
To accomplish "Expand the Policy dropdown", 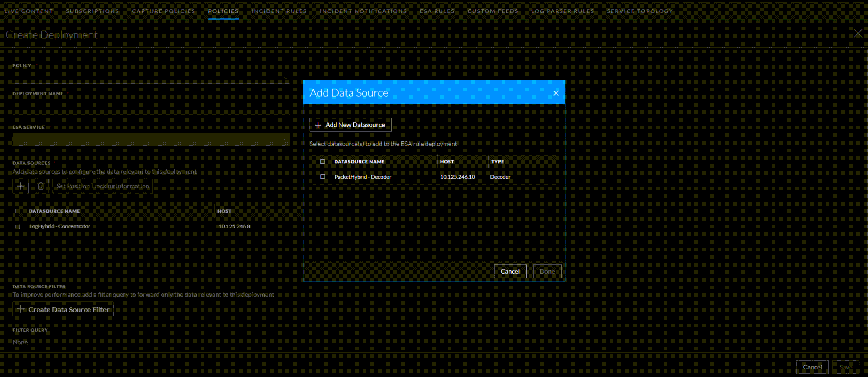I will pos(151,78).
